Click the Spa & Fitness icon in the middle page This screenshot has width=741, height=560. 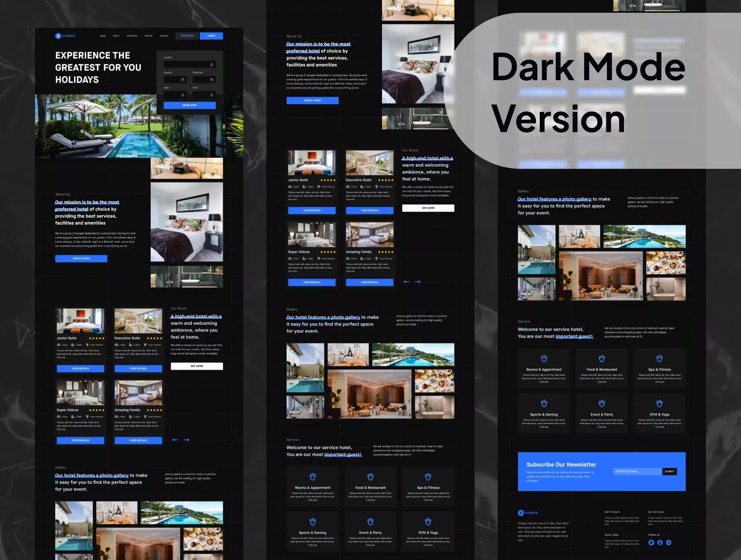point(428,477)
